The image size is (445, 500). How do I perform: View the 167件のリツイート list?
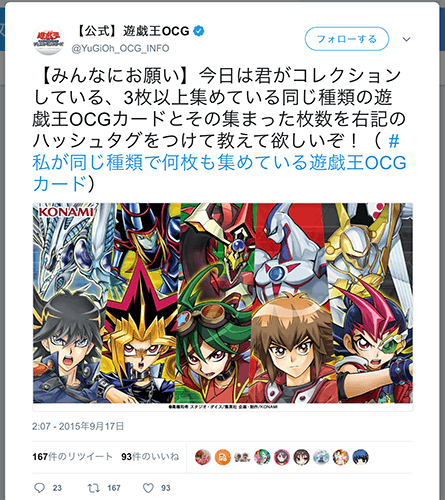point(72,456)
